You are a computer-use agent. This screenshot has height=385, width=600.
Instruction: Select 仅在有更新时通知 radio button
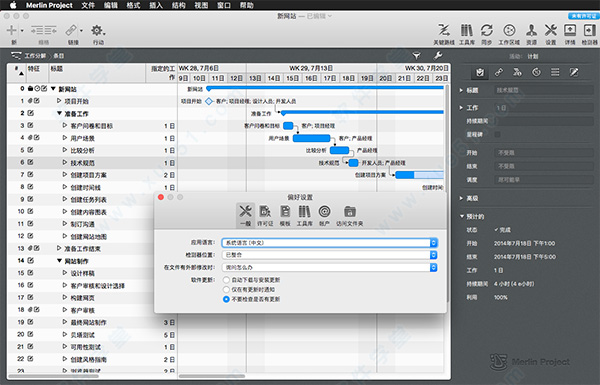pyautogui.click(x=226, y=290)
